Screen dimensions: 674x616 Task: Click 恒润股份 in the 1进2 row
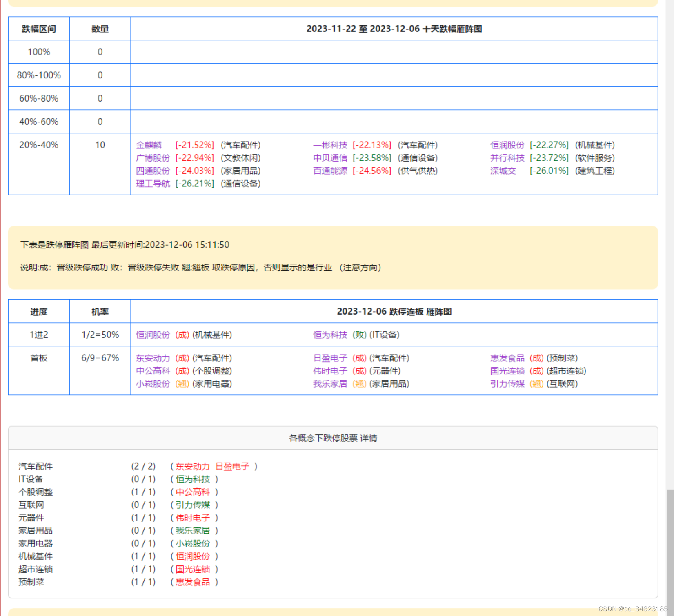click(153, 335)
